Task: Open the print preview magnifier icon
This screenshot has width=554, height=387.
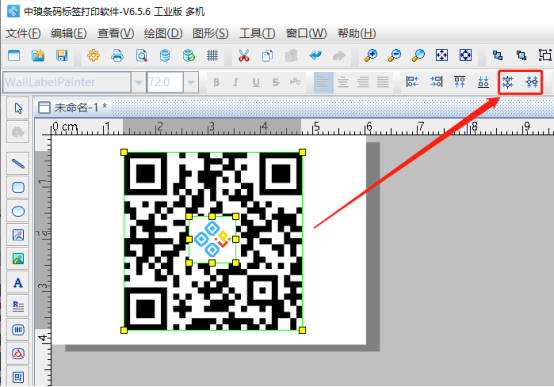Action: click(141, 55)
